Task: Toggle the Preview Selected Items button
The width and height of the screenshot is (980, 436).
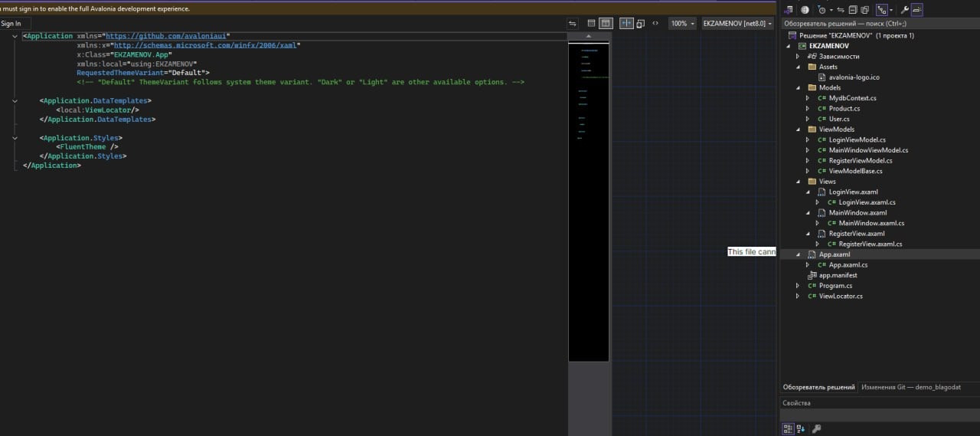Action: click(x=917, y=10)
